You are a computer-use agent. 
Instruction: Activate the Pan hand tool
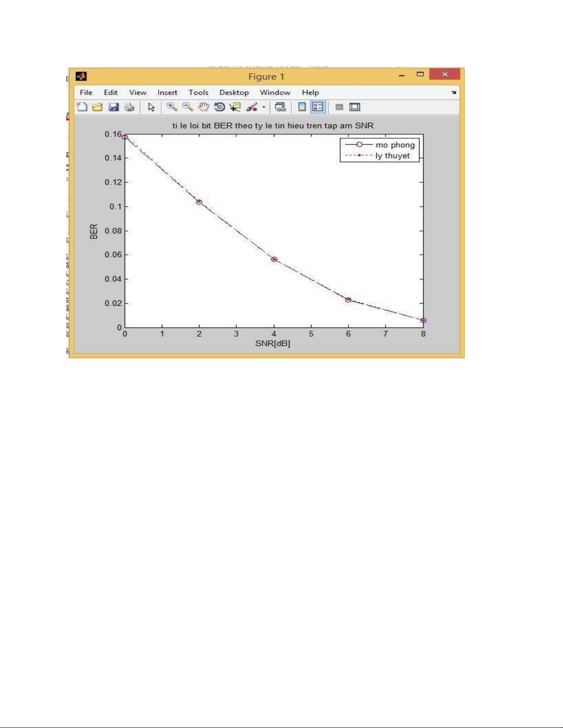pyautogui.click(x=204, y=107)
